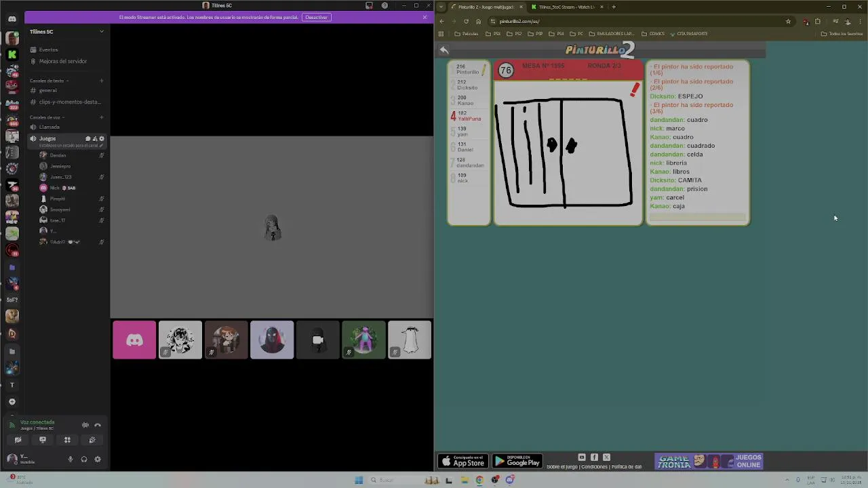
Task: Open EMULADORES LAP bookmark folder
Action: pyautogui.click(x=612, y=33)
